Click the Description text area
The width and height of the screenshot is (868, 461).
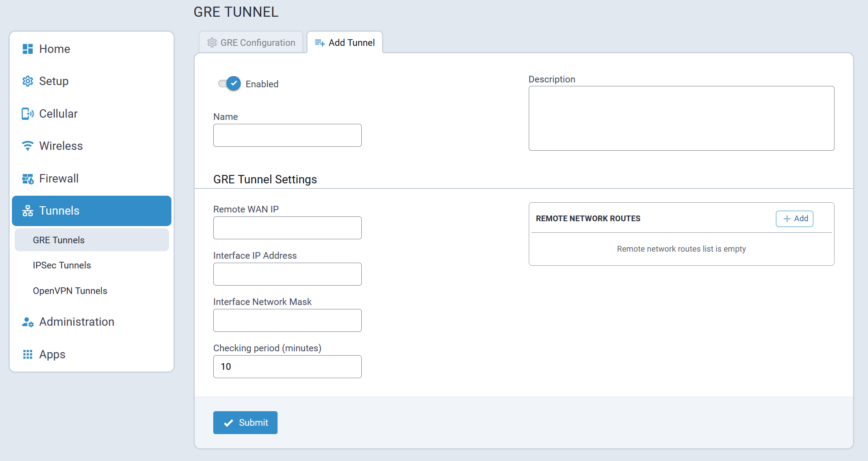point(681,118)
